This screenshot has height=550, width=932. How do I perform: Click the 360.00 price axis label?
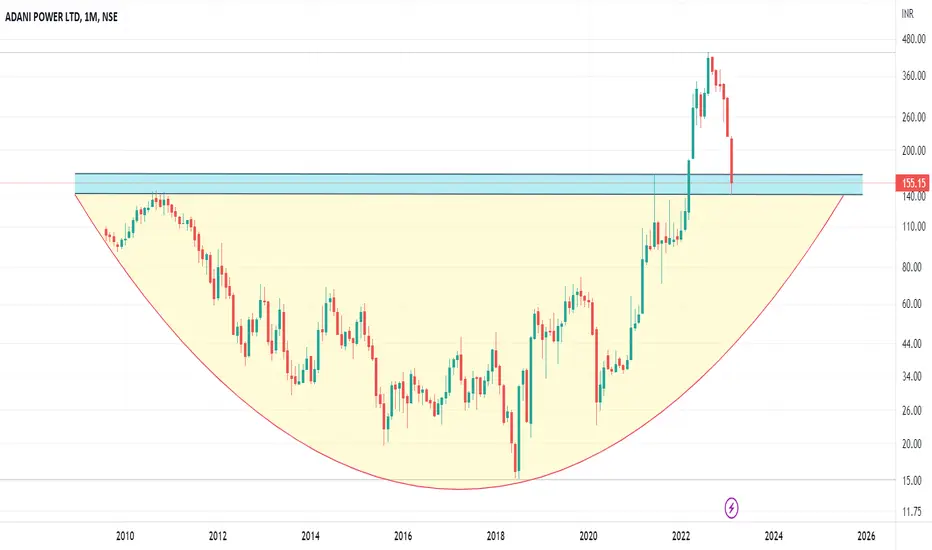coord(914,76)
